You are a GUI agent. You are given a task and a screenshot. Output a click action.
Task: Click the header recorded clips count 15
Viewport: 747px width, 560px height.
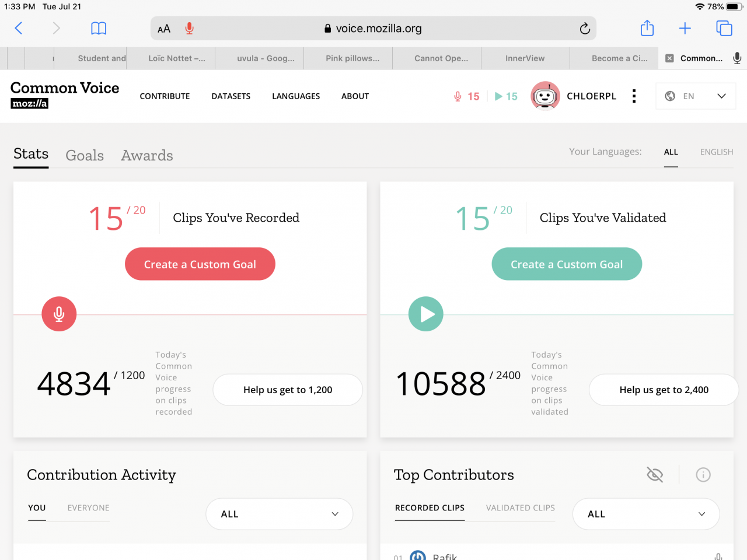pyautogui.click(x=467, y=96)
